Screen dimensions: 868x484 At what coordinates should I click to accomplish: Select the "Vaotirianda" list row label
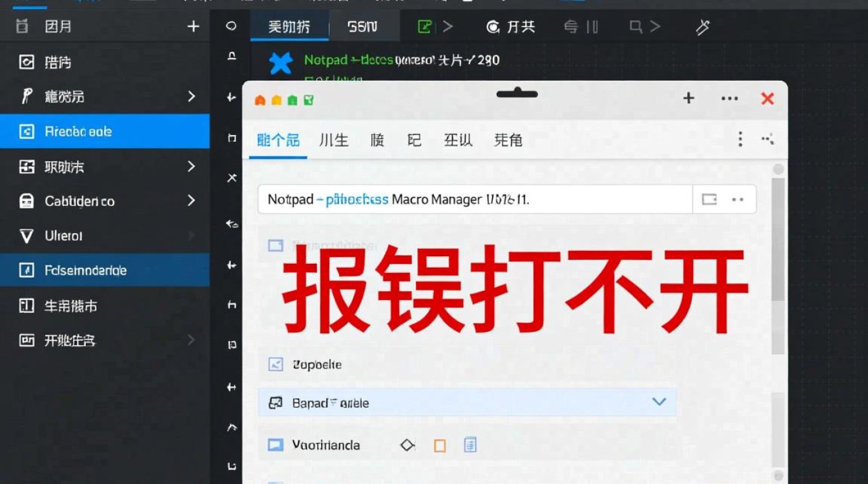(326, 445)
